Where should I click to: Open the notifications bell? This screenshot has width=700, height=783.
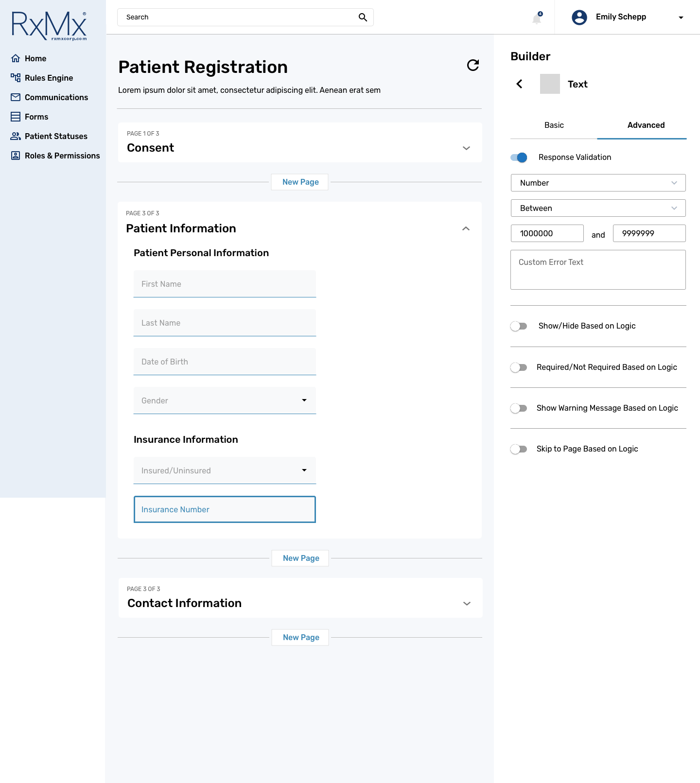point(537,18)
